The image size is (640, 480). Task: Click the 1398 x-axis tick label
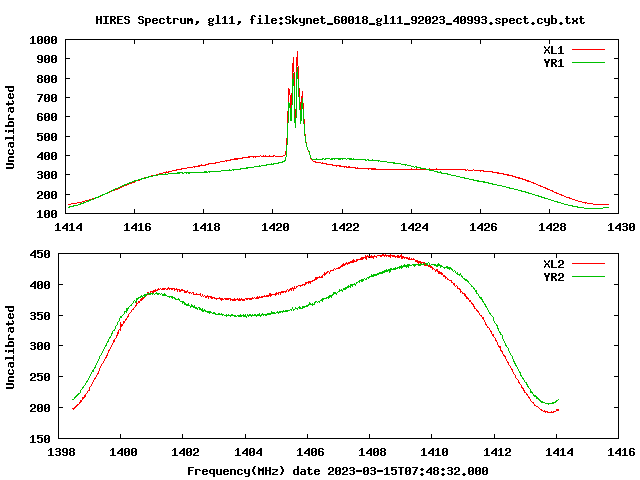pyautogui.click(x=61, y=452)
